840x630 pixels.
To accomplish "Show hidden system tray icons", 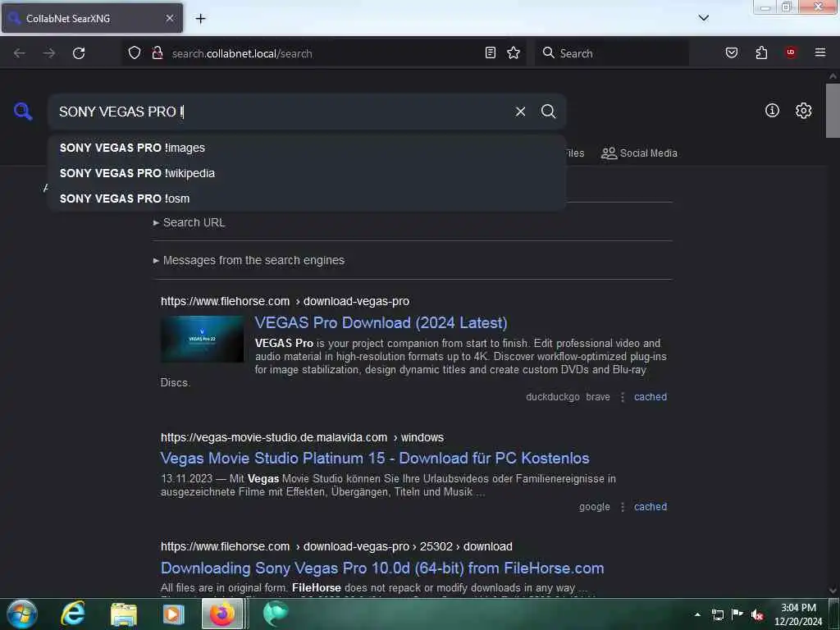I will pyautogui.click(x=697, y=614).
